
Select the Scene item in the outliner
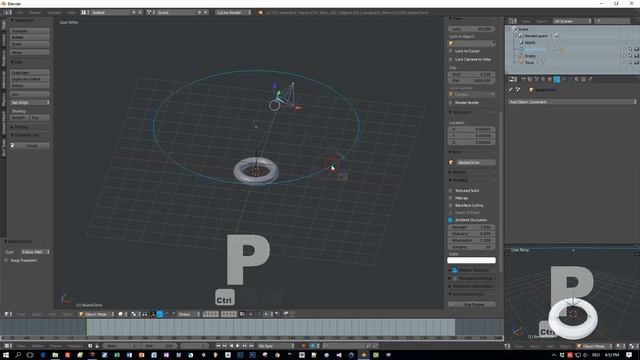tap(523, 29)
